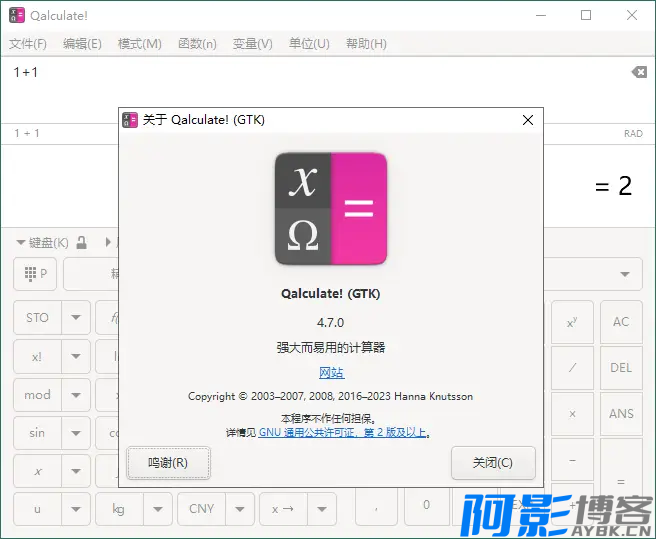This screenshot has width=656, height=539.
Task: Click the 0 digit key
Action: click(426, 506)
